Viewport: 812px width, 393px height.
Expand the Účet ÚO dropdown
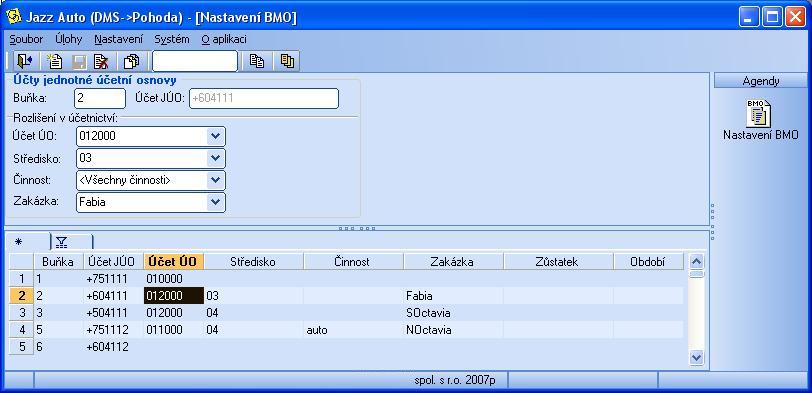pos(216,137)
